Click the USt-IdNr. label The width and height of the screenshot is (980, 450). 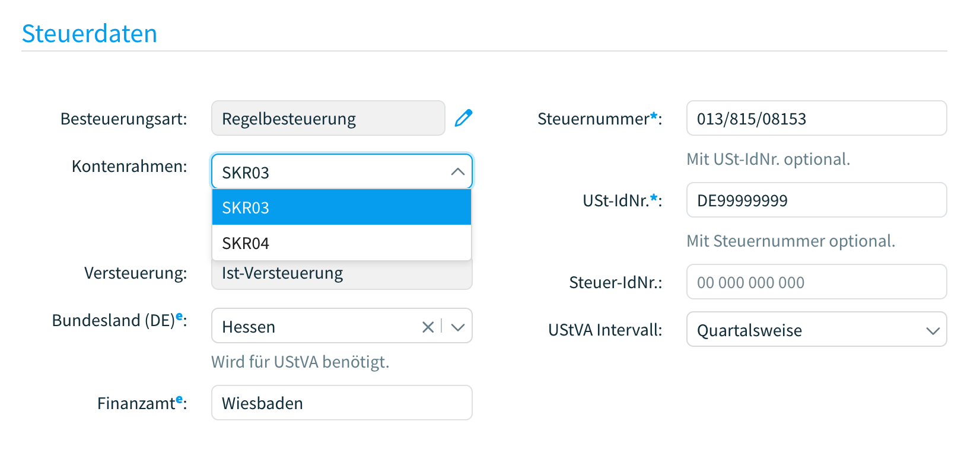[x=622, y=200]
